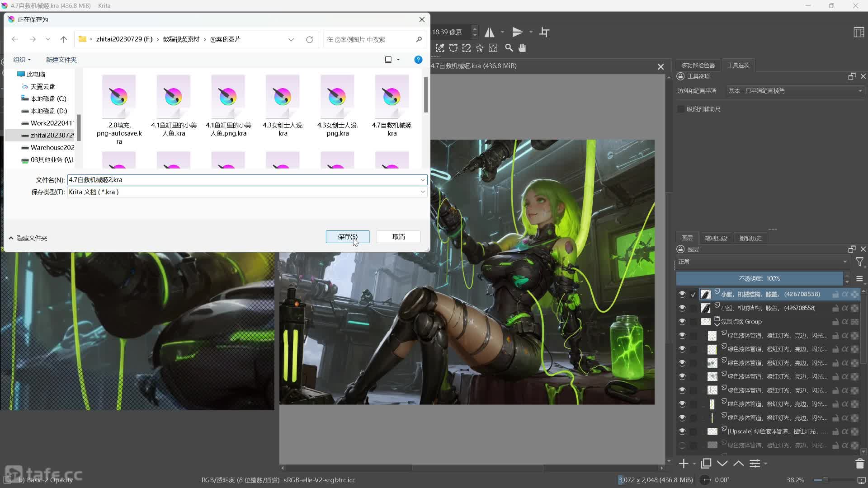
Task: Select the framed star selection tool
Action: (x=493, y=48)
